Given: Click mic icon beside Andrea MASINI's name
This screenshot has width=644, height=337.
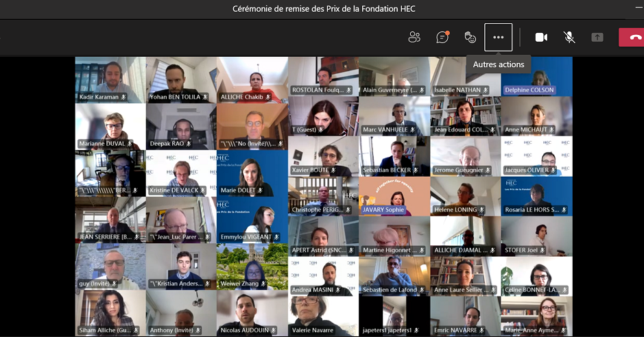Looking at the screenshot, I should (x=338, y=290).
